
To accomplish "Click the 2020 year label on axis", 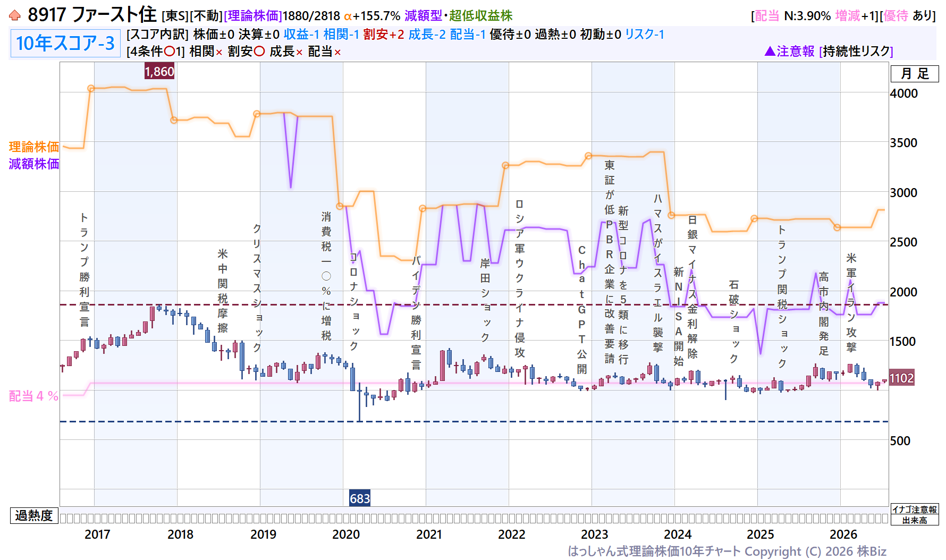I will click(346, 534).
